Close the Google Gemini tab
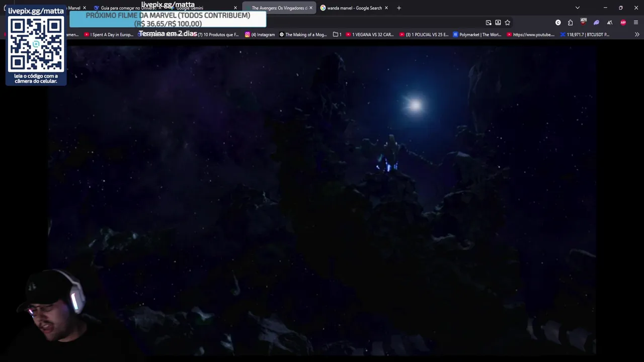The width and height of the screenshot is (644, 362). (235, 8)
